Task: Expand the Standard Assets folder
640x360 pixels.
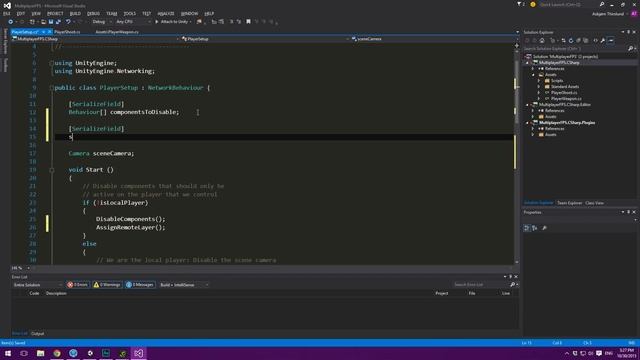Action: click(539, 87)
